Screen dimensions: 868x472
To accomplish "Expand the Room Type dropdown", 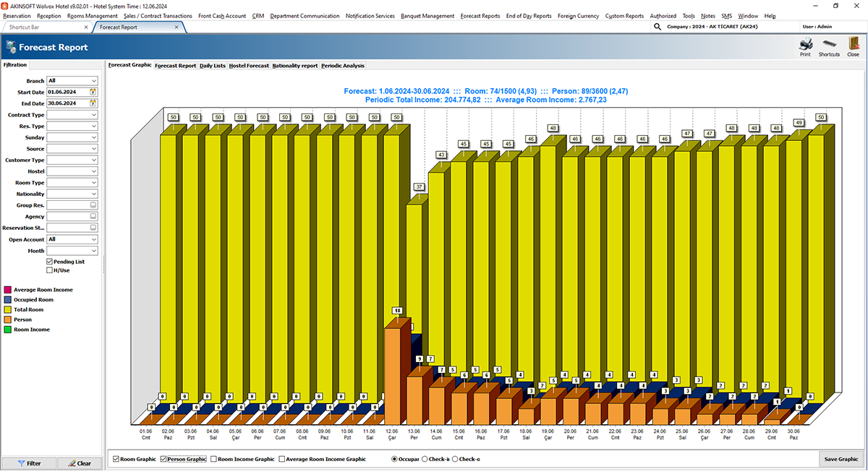I will click(94, 183).
